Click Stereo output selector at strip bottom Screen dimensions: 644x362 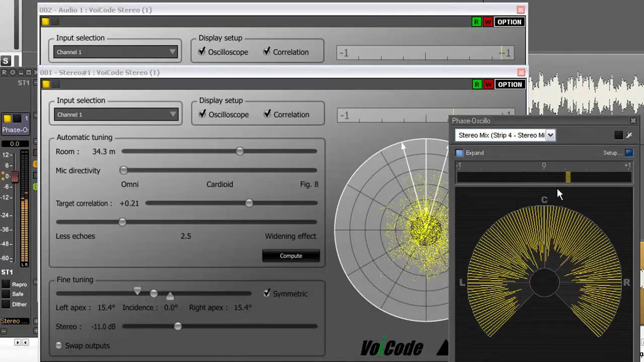point(14,321)
